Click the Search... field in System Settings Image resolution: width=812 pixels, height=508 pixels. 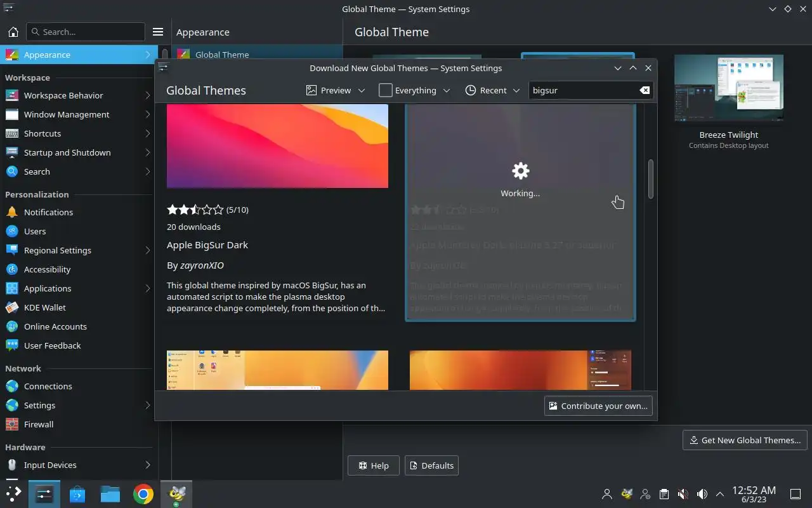click(x=86, y=32)
